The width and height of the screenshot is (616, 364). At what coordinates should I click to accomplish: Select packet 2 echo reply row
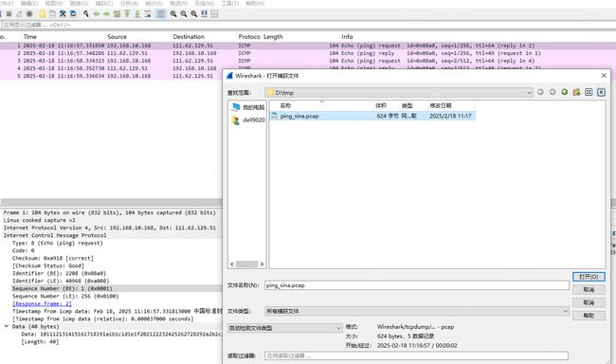pyautogui.click(x=308, y=53)
